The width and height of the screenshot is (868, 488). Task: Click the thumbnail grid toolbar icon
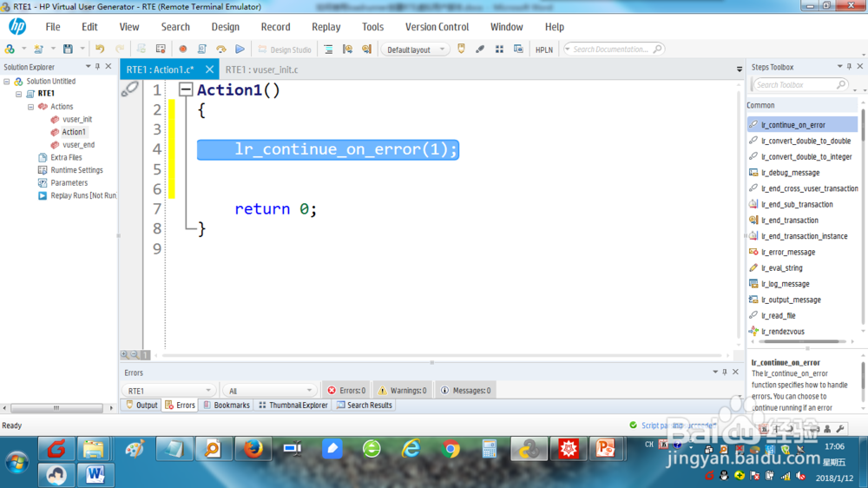(x=499, y=49)
